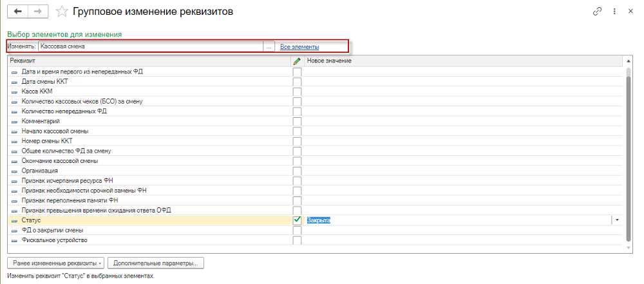Screen dimensions: 644x284
Task: Copy link using chain icon
Action: coord(597,12)
